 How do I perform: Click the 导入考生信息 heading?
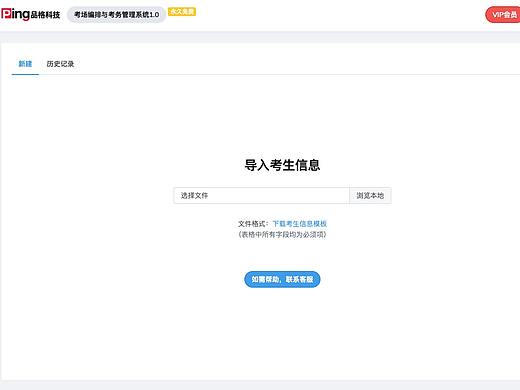(282, 165)
